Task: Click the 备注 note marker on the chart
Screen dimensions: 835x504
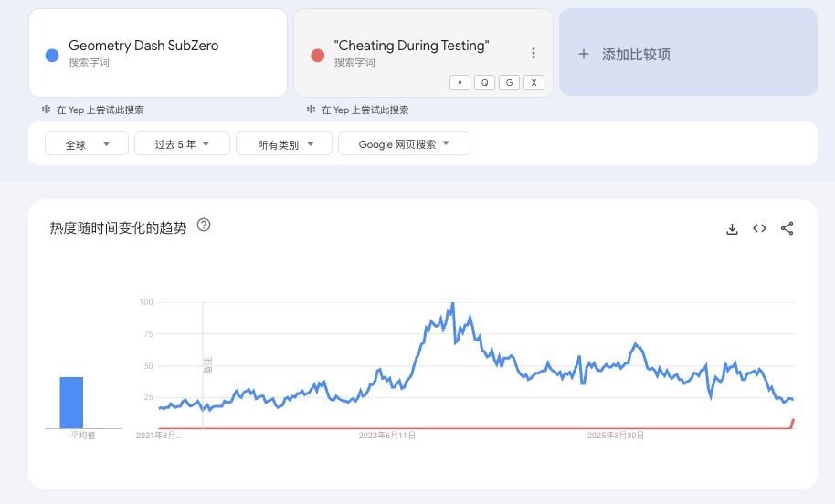Action: (x=207, y=365)
